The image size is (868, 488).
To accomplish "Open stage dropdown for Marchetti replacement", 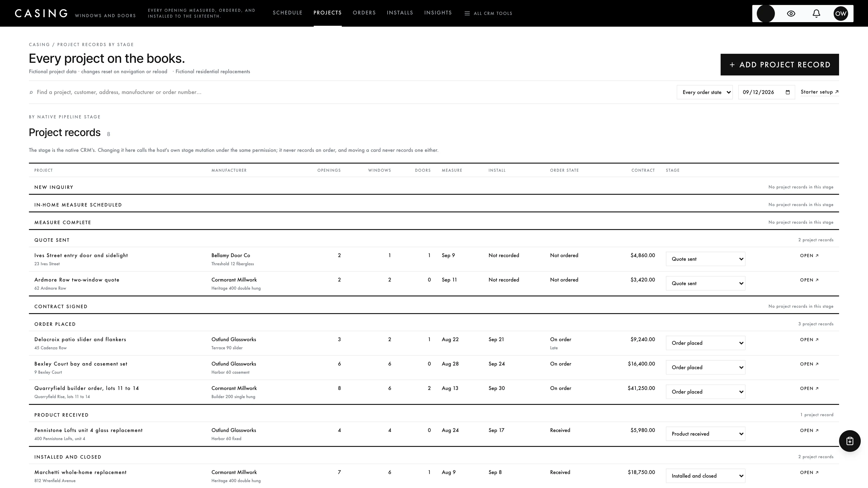I will click(x=705, y=476).
